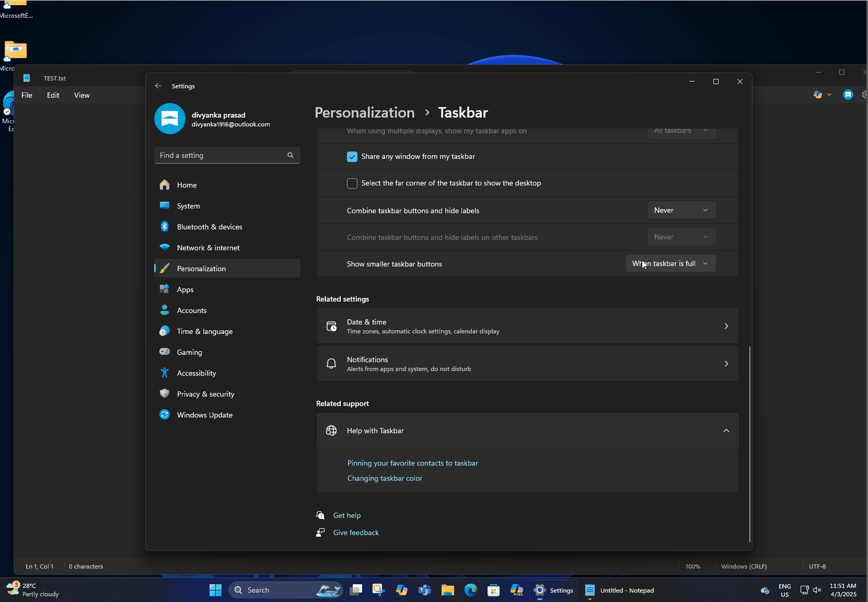Uncheck Share any window from my taskbar
868x602 pixels.
(352, 156)
